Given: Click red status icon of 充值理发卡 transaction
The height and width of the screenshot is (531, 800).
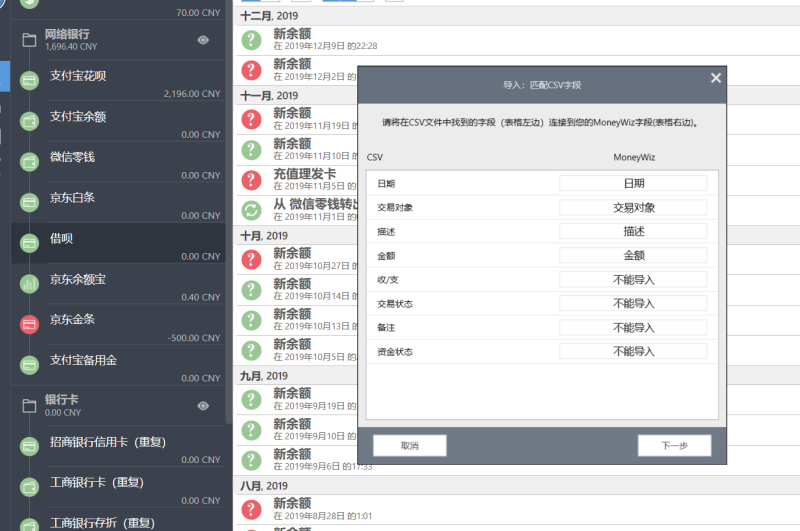Looking at the screenshot, I should click(x=251, y=180).
